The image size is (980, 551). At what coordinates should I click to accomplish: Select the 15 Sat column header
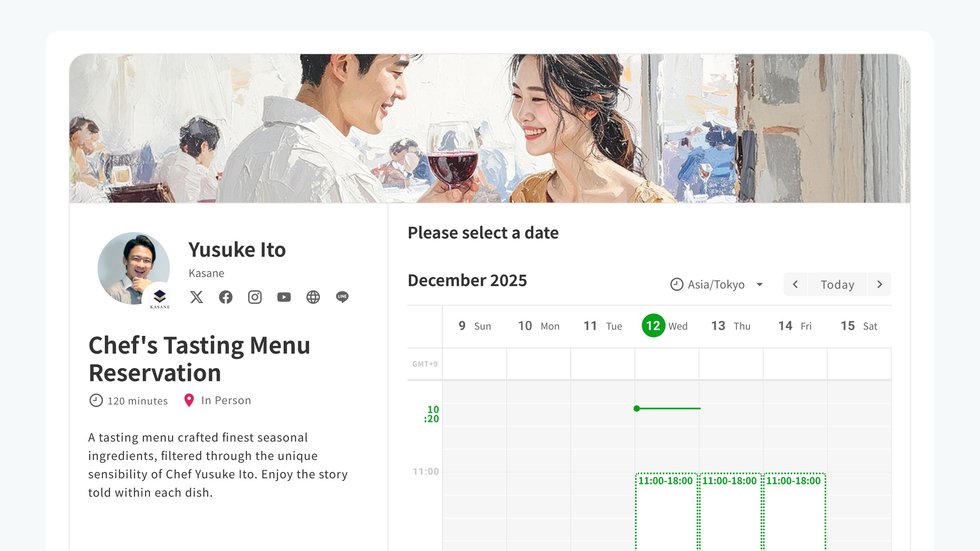tap(857, 326)
